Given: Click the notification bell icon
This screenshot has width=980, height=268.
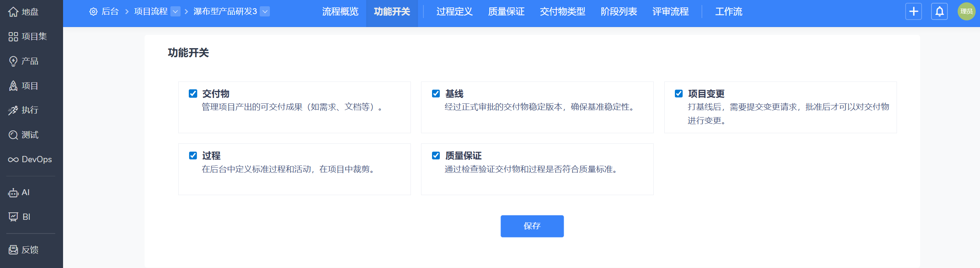Looking at the screenshot, I should click(x=939, y=11).
